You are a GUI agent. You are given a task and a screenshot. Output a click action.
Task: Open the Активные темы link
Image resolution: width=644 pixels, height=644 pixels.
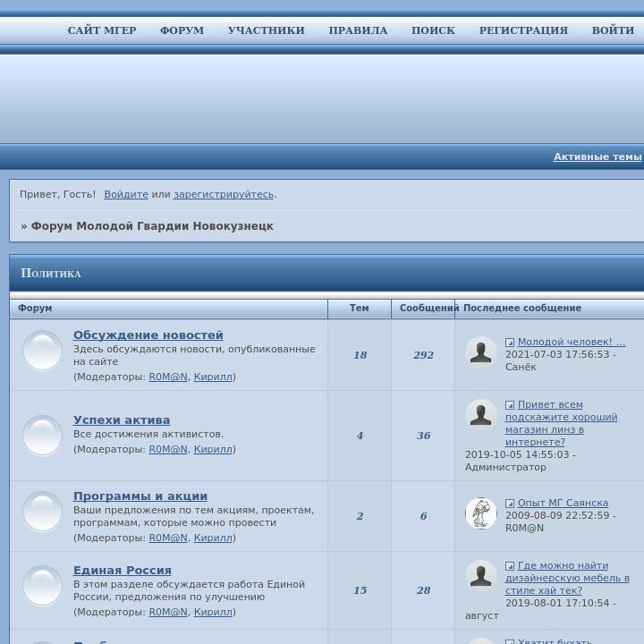point(597,157)
